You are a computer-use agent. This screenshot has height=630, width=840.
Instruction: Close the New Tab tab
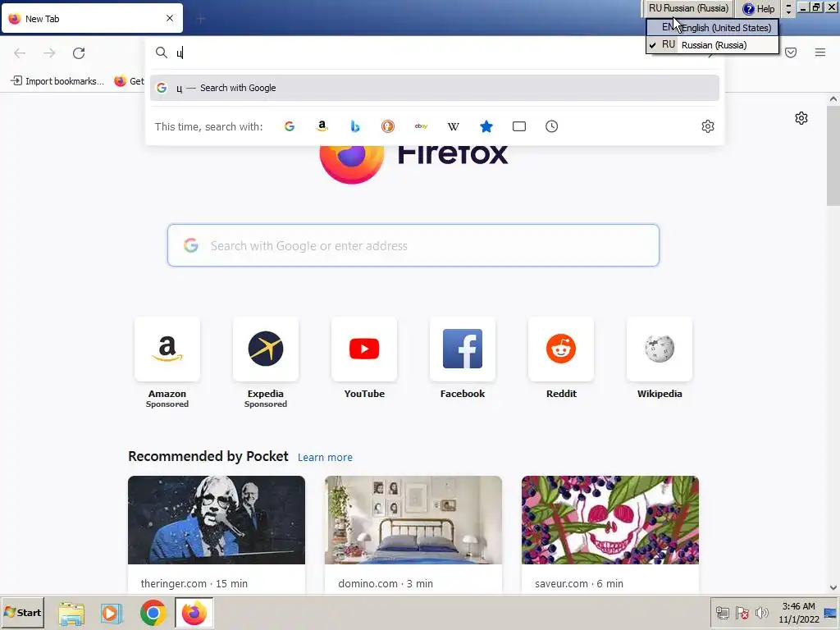(x=170, y=18)
